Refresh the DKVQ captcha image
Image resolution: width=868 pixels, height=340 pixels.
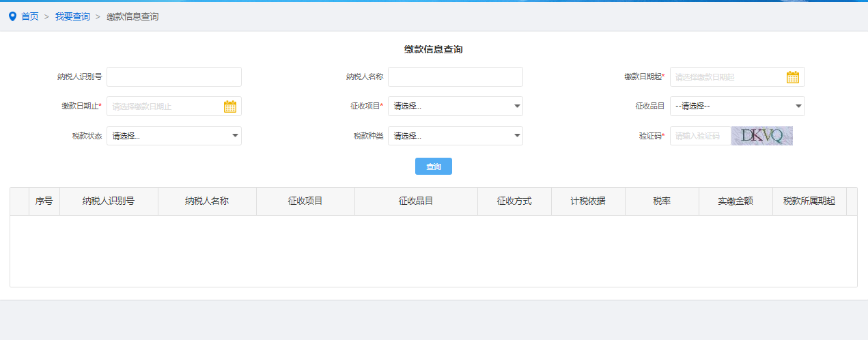[761, 136]
